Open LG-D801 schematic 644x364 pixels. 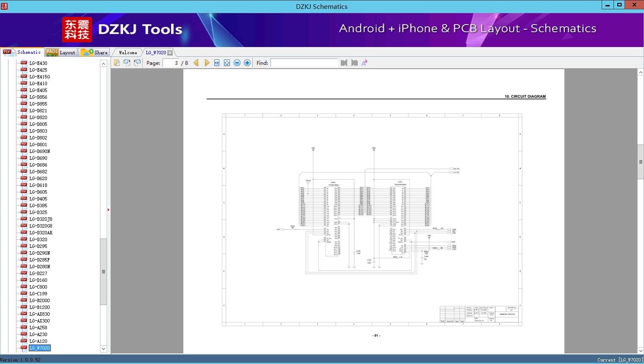pyautogui.click(x=38, y=144)
